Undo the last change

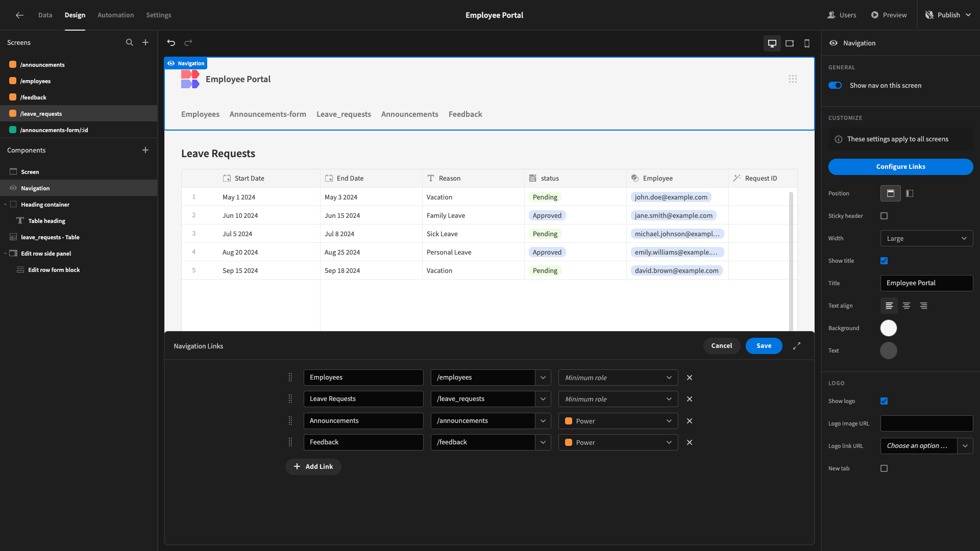coord(171,43)
